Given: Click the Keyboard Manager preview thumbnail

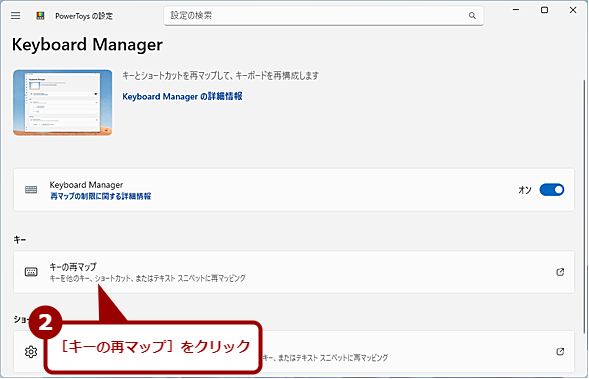Looking at the screenshot, I should [x=63, y=103].
